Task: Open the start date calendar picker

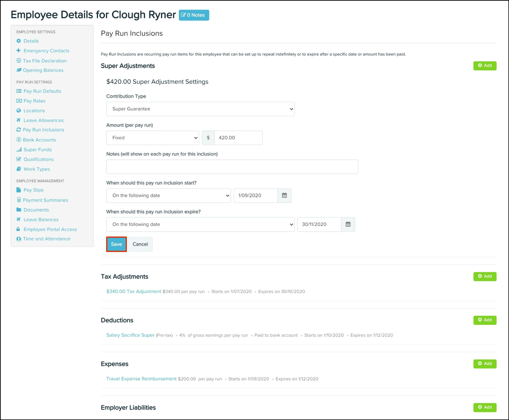Action: [x=284, y=195]
